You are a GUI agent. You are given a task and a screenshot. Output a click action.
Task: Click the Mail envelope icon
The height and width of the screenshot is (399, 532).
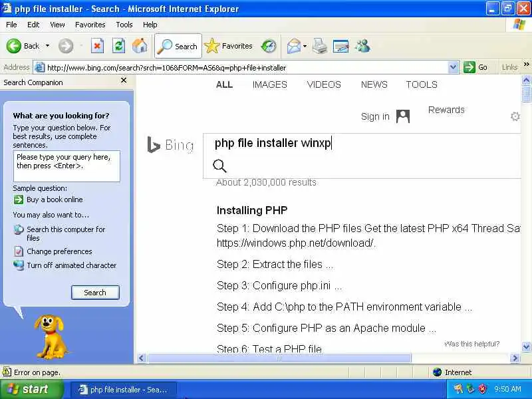click(294, 46)
